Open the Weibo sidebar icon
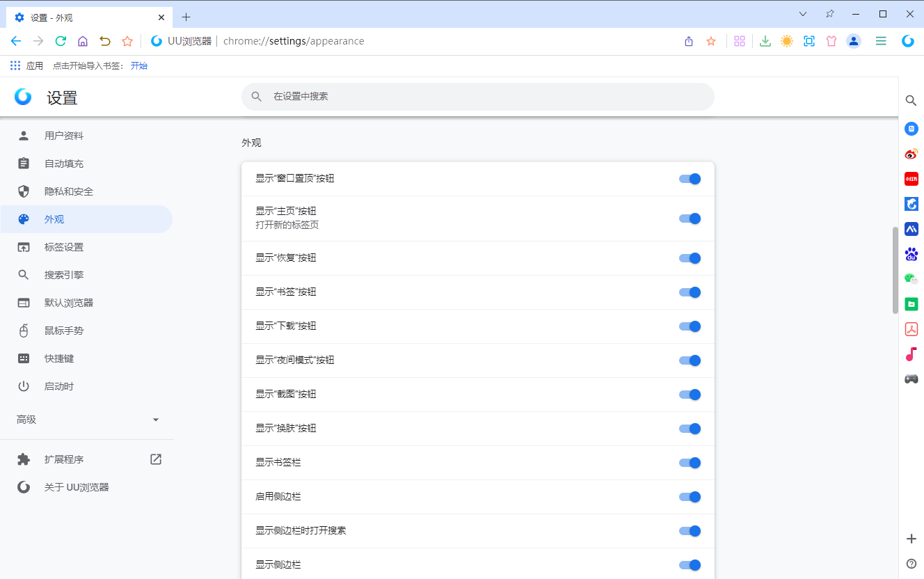 coord(911,154)
